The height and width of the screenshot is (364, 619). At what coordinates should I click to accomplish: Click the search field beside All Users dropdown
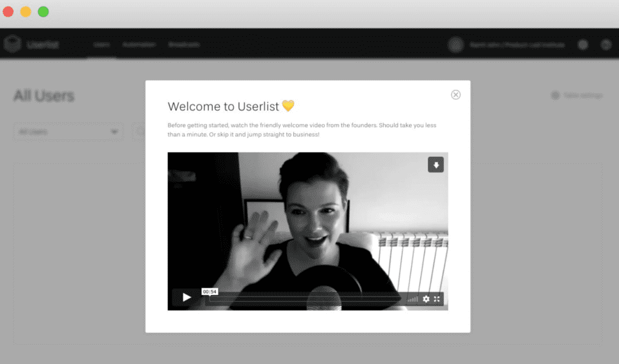[x=140, y=132]
